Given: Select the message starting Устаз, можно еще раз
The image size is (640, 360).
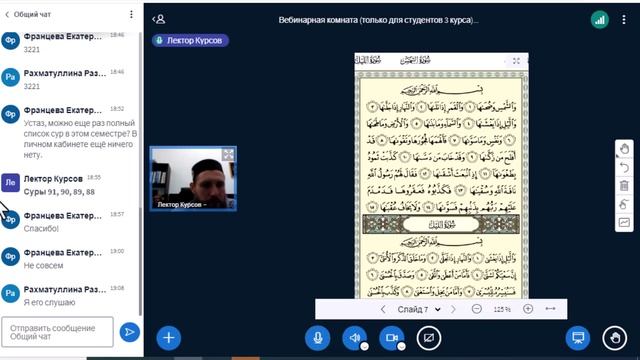Looking at the screenshot, I should click(80, 139).
